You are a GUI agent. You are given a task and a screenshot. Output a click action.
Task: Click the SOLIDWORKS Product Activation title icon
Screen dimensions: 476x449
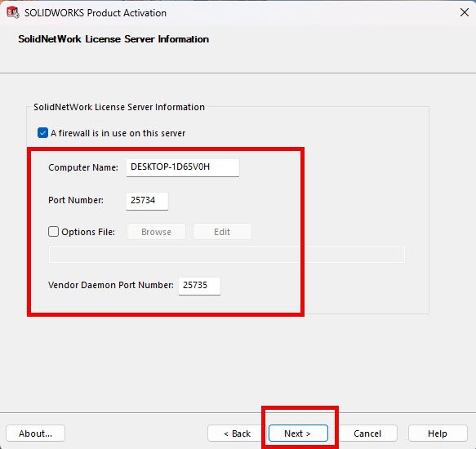[x=13, y=12]
